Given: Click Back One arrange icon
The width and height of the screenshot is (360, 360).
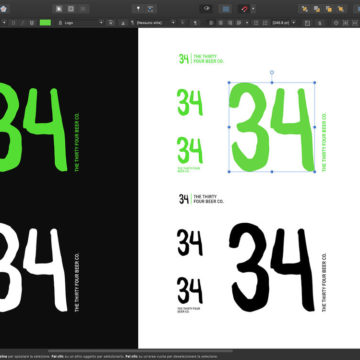Looking at the screenshot, I should (317, 9).
